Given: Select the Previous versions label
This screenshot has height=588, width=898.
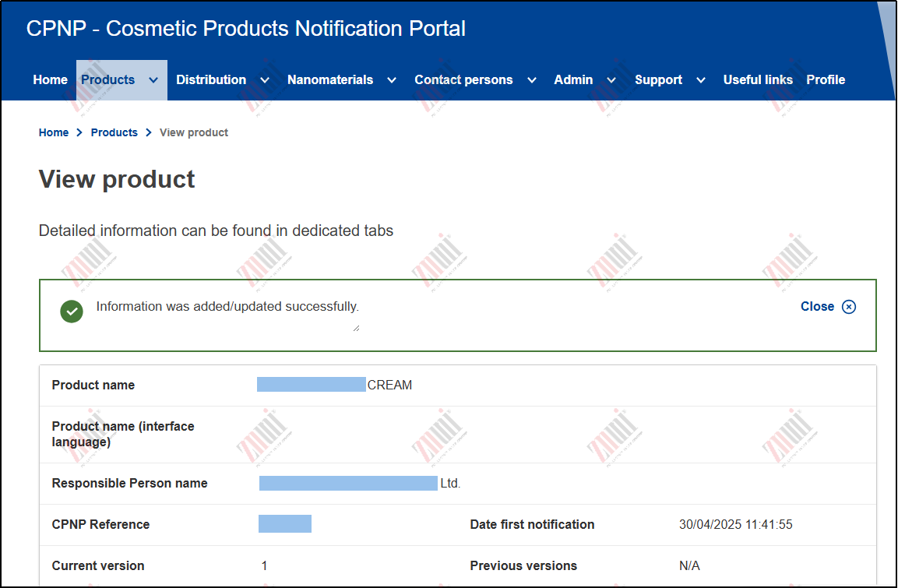Looking at the screenshot, I should click(523, 565).
